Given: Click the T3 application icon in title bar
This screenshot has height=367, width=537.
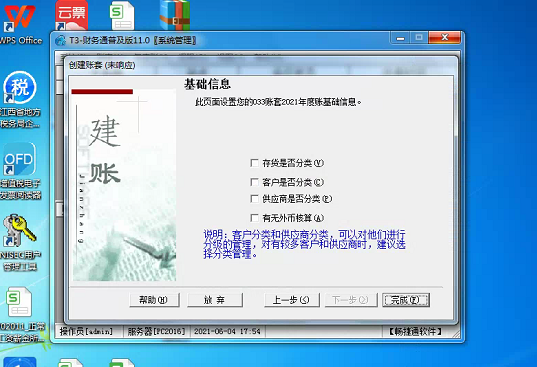Looking at the screenshot, I should [x=61, y=40].
